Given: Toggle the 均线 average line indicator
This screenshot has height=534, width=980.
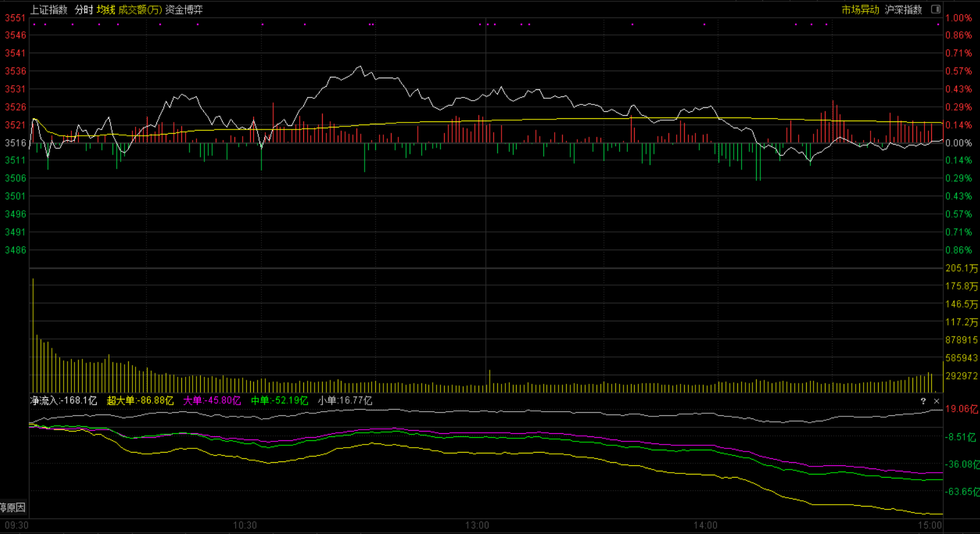Looking at the screenshot, I should 106,9.
